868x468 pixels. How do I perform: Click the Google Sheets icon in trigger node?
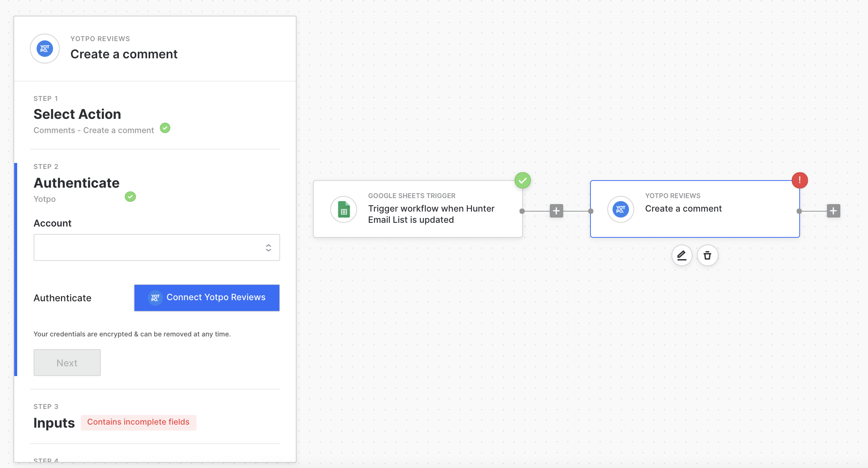344,209
